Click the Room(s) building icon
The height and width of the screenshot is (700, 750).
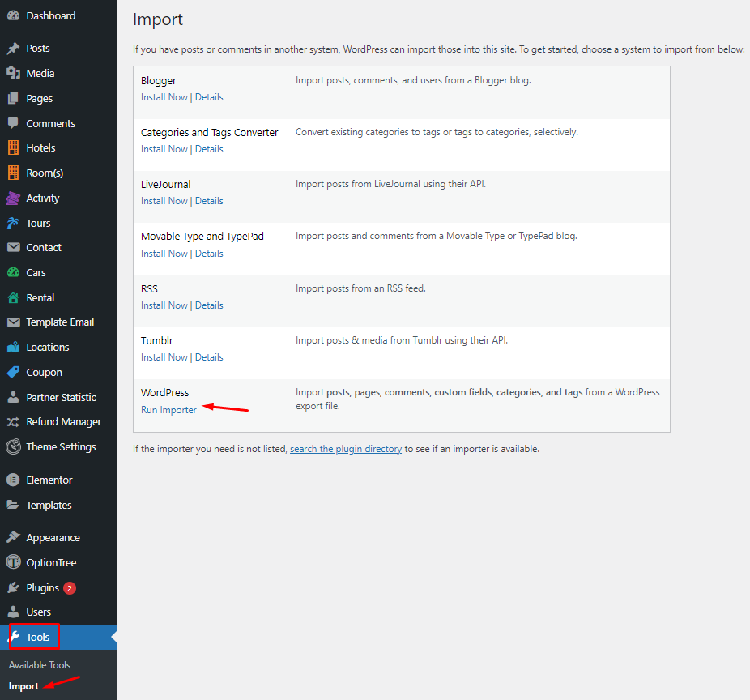[x=14, y=173]
